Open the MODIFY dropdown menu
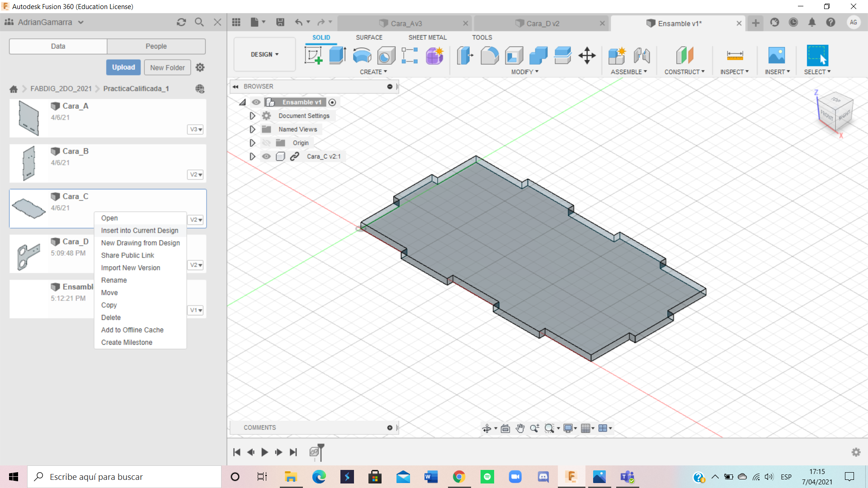Image resolution: width=868 pixels, height=488 pixels. [525, 72]
